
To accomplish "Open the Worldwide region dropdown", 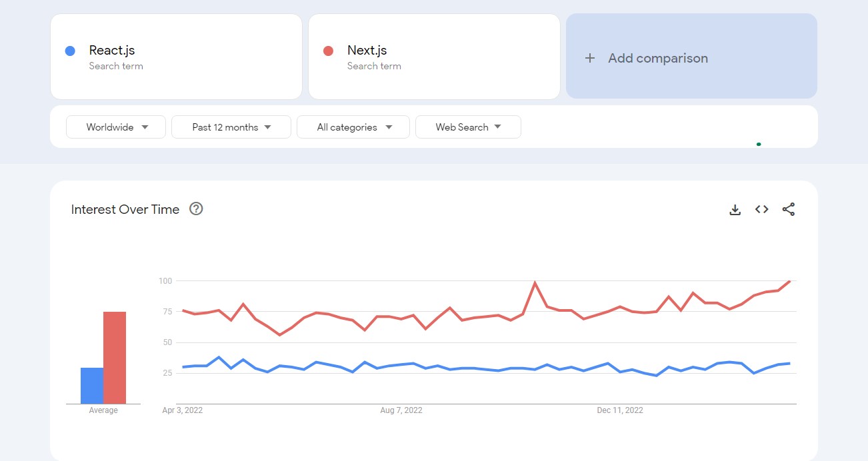I will point(116,127).
